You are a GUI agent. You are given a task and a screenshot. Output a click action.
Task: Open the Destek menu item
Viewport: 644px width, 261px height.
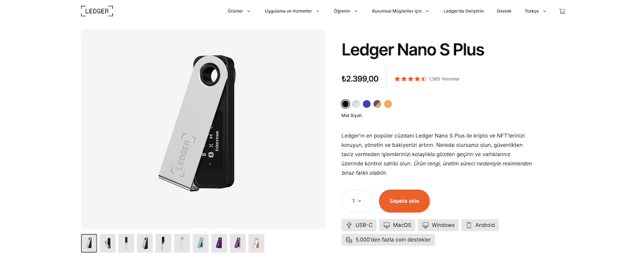point(504,11)
